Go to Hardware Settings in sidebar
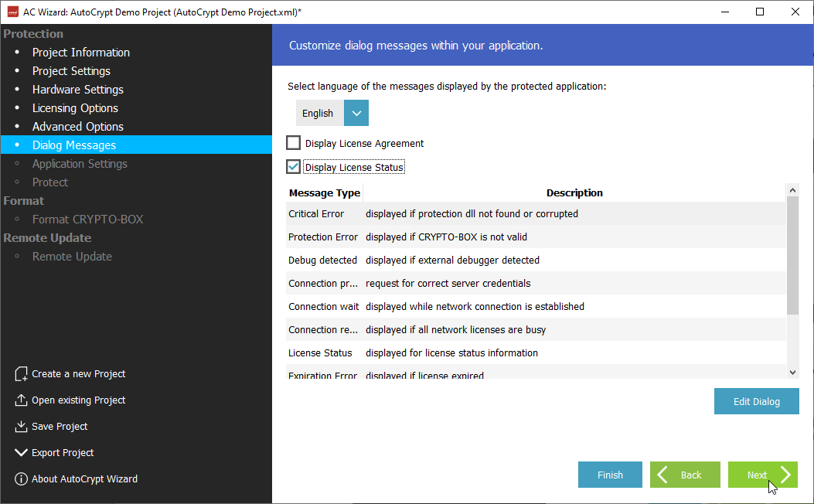The width and height of the screenshot is (814, 504). pos(77,90)
